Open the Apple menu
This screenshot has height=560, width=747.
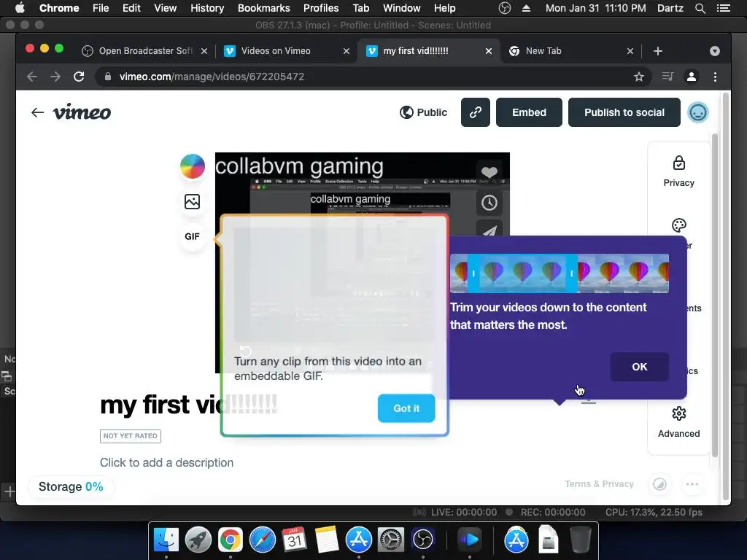click(x=20, y=7)
